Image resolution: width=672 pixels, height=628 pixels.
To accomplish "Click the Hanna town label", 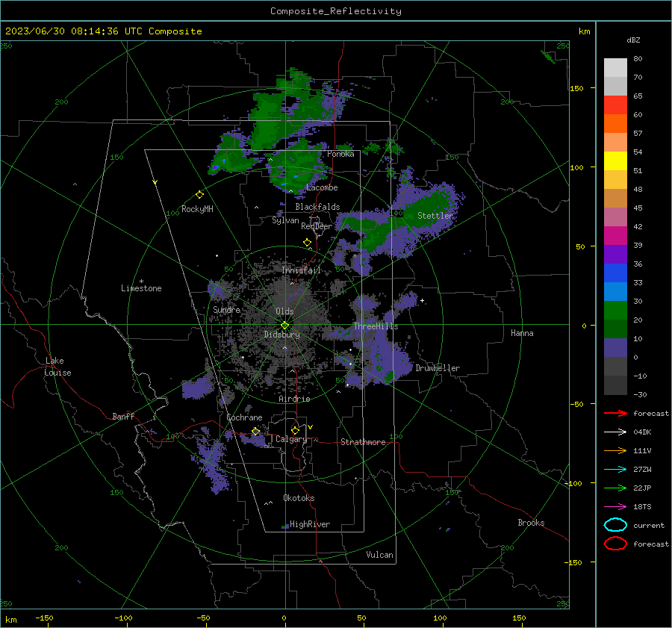I will point(522,333).
